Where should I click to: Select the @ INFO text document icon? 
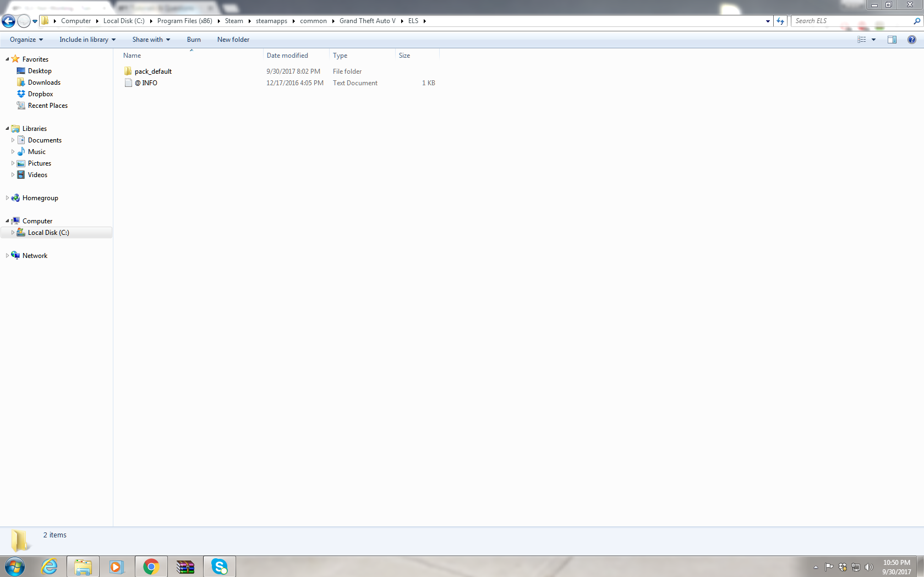coord(128,83)
